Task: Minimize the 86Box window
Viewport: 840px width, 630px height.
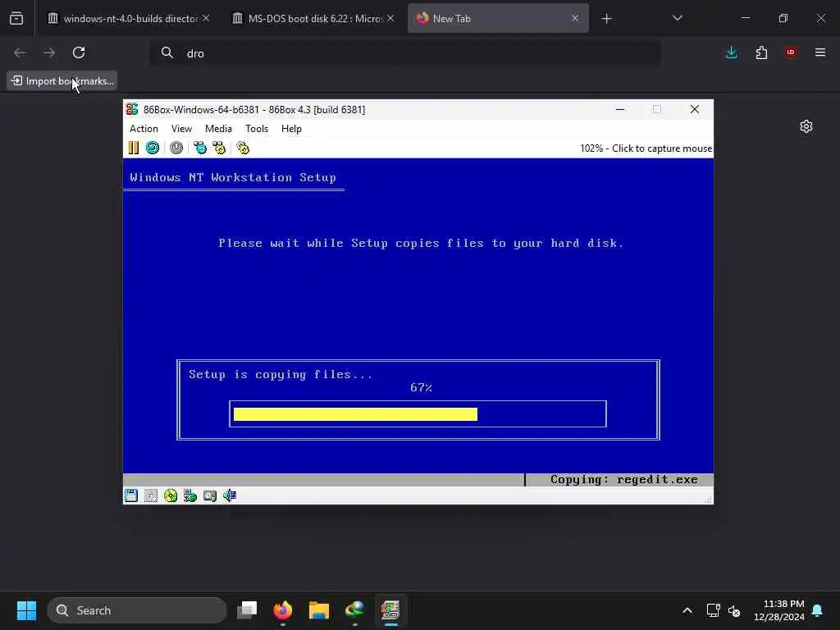Action: point(620,109)
